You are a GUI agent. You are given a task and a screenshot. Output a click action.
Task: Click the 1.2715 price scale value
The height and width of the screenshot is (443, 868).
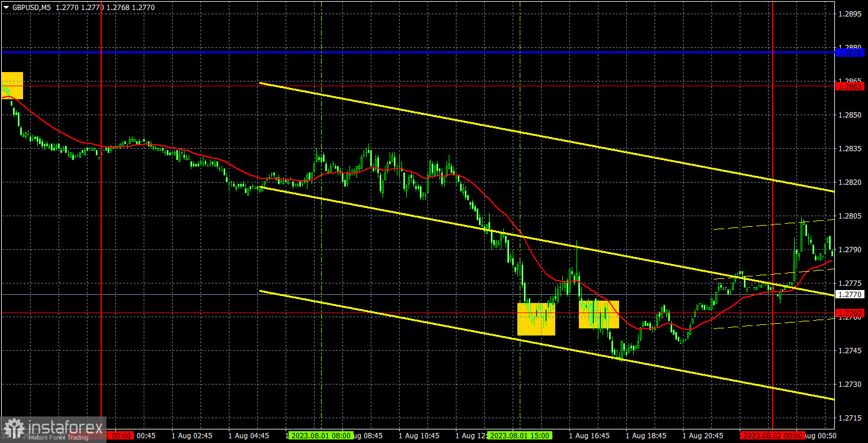click(x=850, y=418)
